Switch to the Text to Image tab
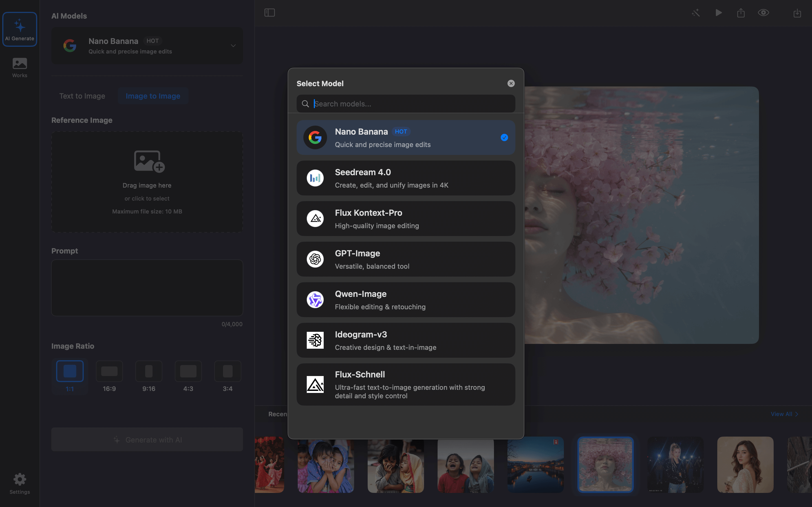The height and width of the screenshot is (507, 812). (x=82, y=96)
